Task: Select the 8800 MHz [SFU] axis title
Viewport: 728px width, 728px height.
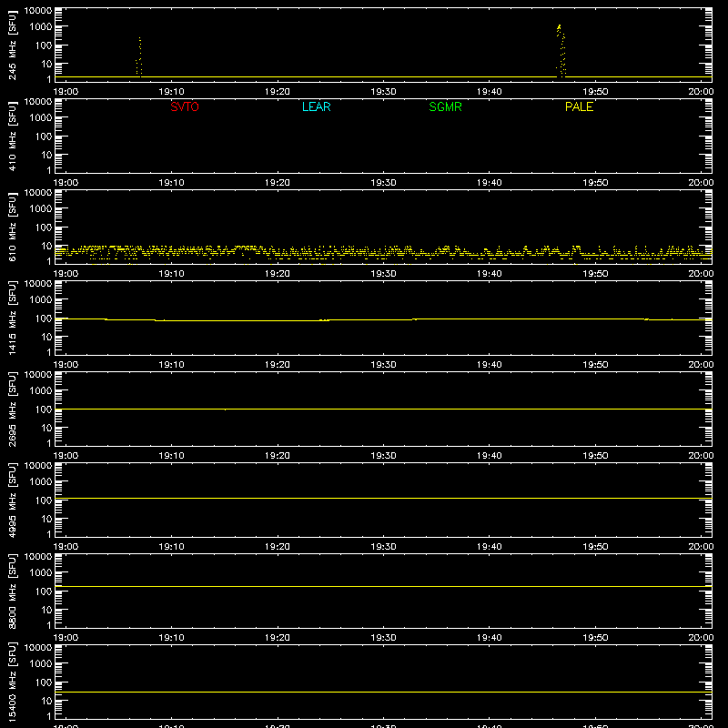Action: (13, 591)
